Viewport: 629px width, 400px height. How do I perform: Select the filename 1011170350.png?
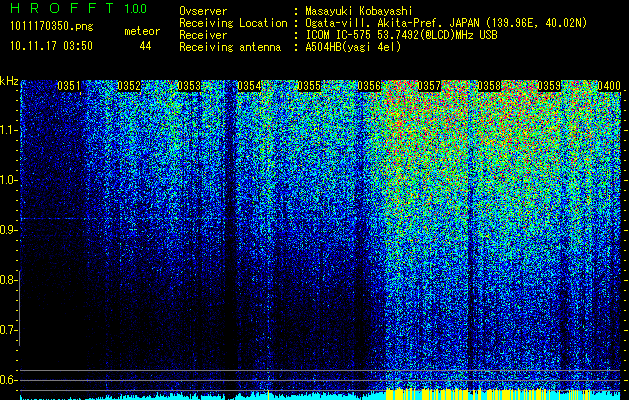pyautogui.click(x=52, y=27)
